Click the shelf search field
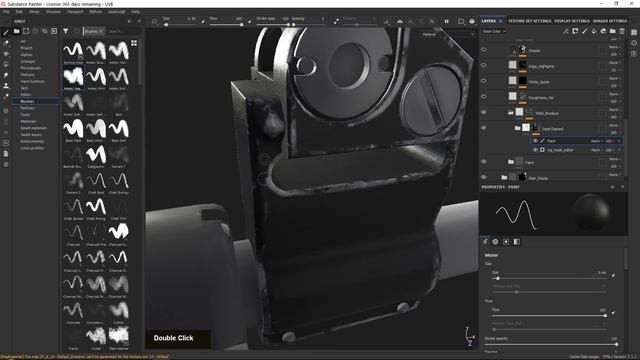The height and width of the screenshot is (360, 640). click(123, 31)
